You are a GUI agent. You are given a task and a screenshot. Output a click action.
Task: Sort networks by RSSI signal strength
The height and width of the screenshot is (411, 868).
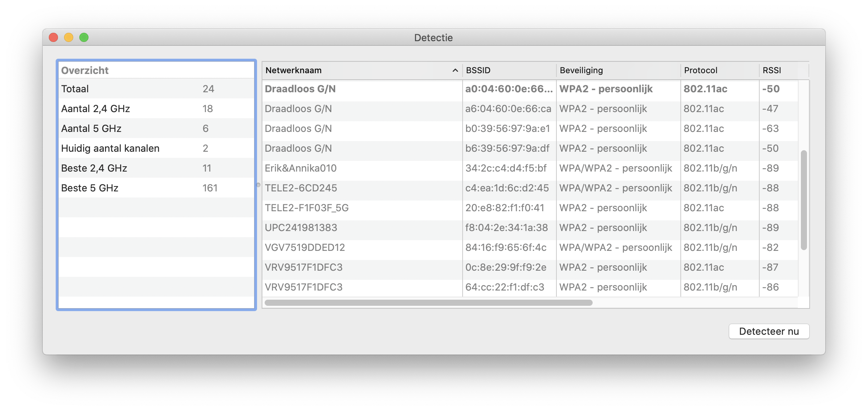[771, 70]
